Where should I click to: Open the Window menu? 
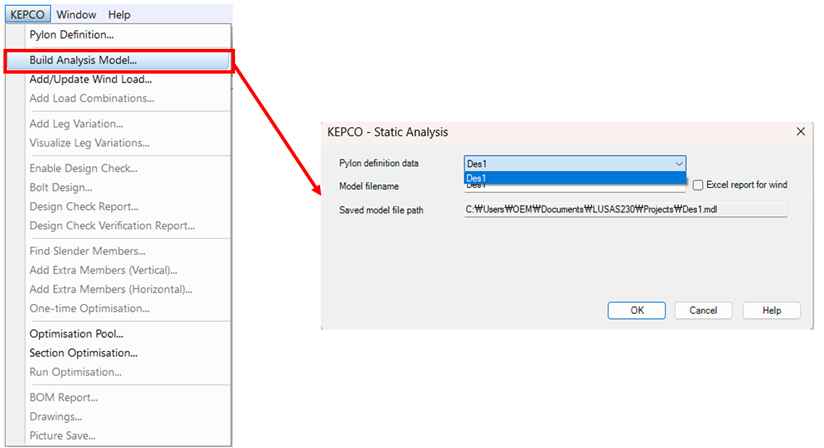click(x=77, y=15)
